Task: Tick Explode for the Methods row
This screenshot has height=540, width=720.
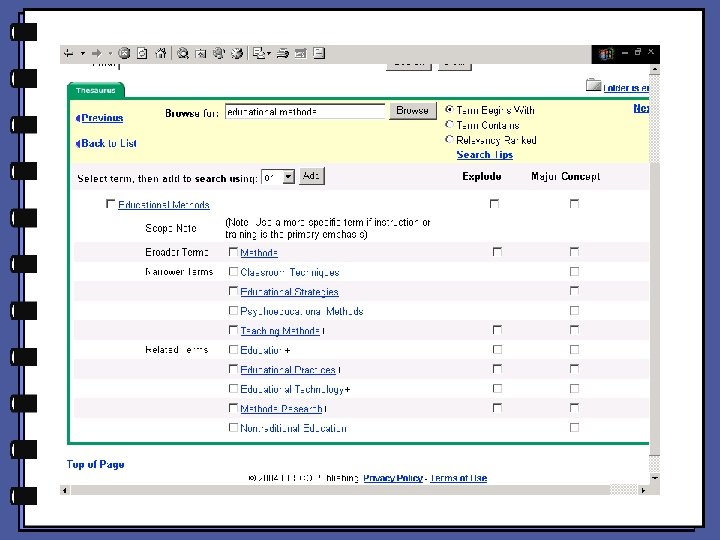Action: 497,252
